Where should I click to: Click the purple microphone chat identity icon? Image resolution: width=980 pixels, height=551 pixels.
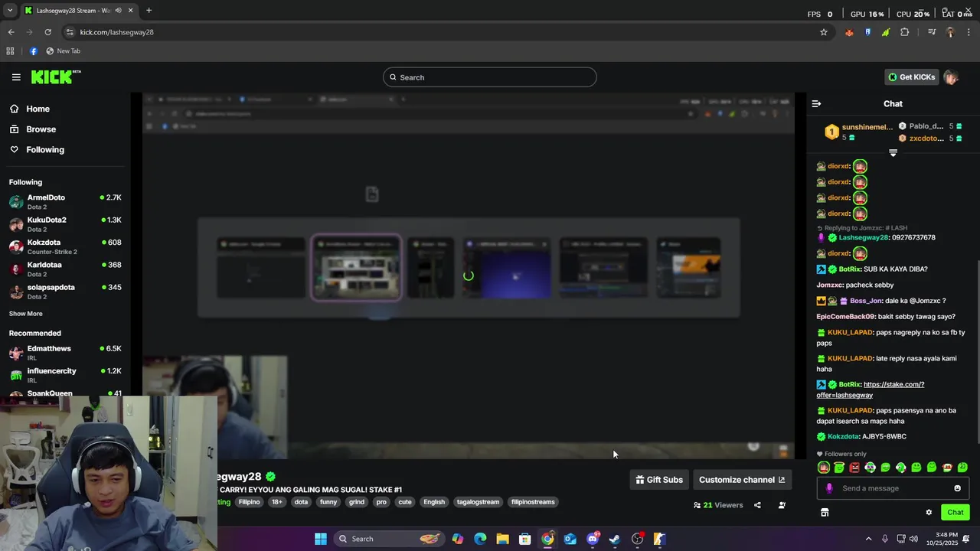pos(829,488)
